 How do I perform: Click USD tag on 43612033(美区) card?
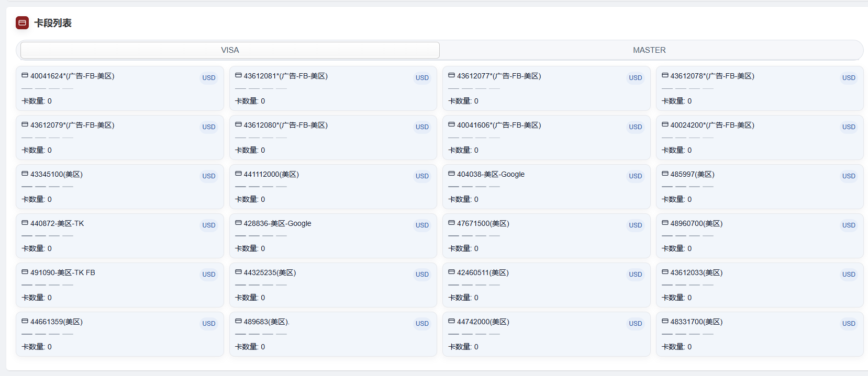coord(849,275)
